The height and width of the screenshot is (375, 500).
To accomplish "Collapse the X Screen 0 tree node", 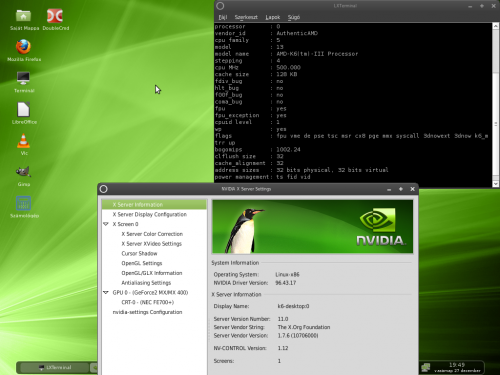I will pos(106,224).
